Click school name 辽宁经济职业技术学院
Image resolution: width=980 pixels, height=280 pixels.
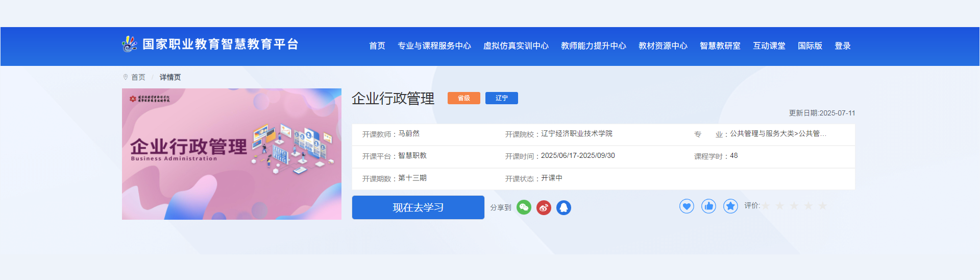[x=577, y=133]
